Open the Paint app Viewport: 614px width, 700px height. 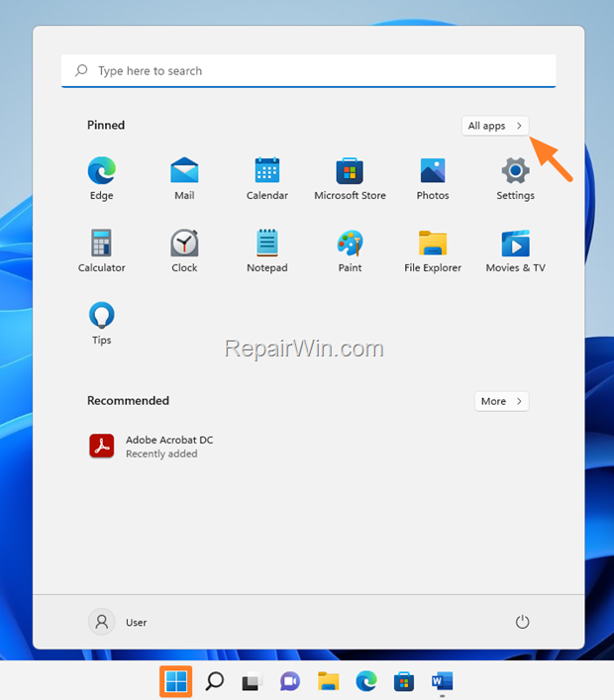tap(350, 250)
